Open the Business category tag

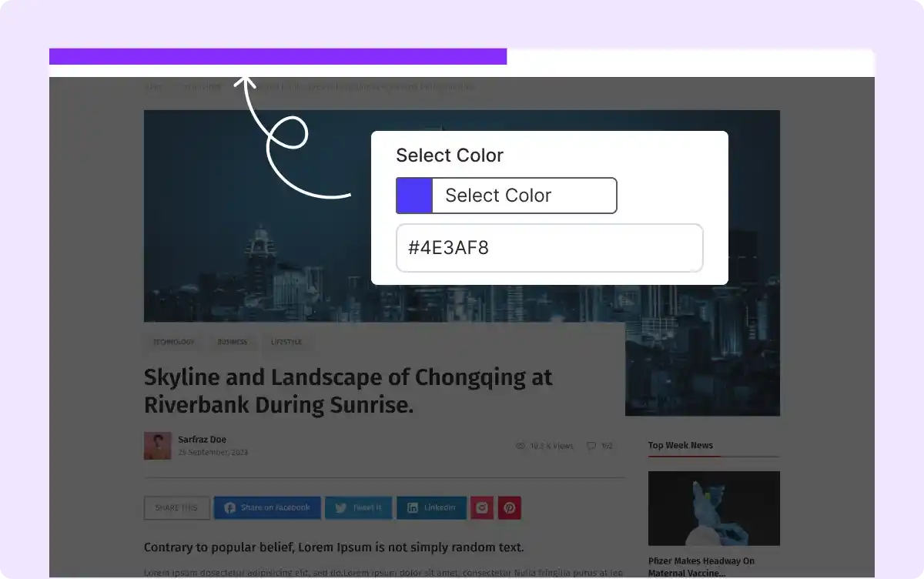[x=233, y=342]
